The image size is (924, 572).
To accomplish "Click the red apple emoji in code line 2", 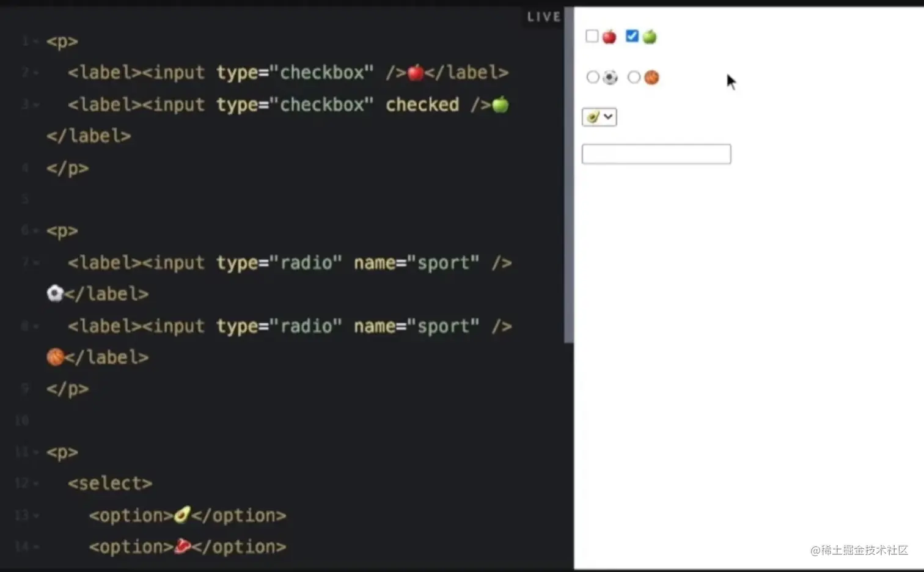I will [416, 73].
